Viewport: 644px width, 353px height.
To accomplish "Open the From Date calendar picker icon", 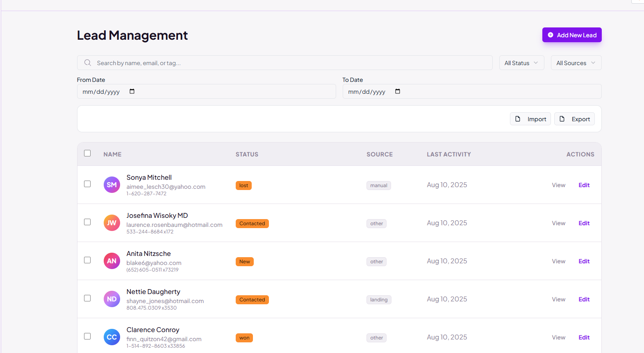I will point(132,91).
